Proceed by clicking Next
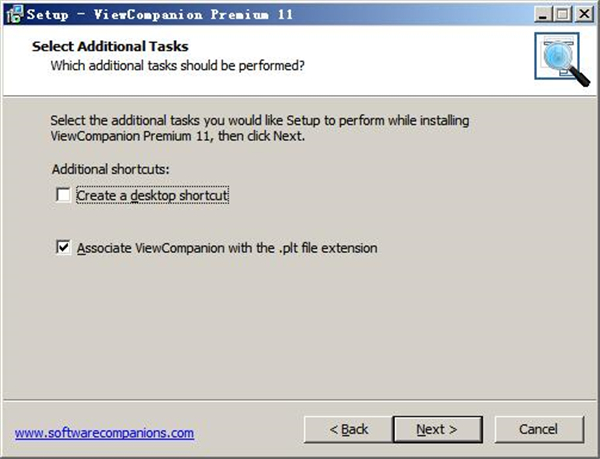600x459 pixels. [x=437, y=429]
